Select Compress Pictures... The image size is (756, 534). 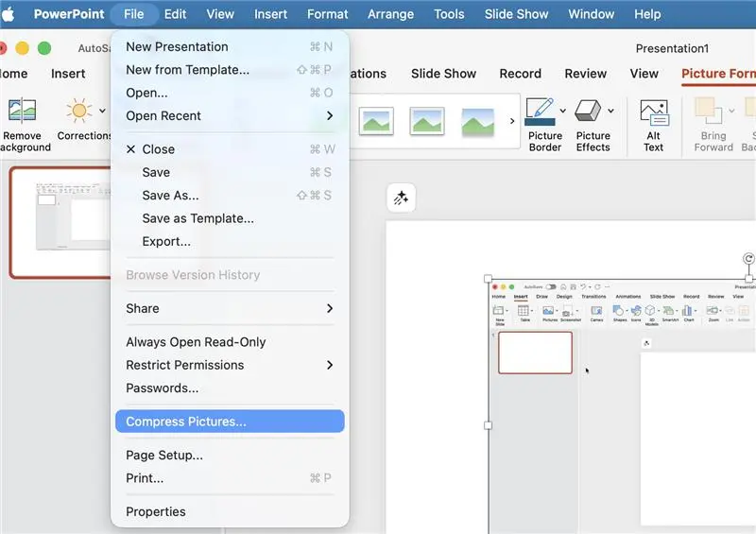pyautogui.click(x=230, y=422)
